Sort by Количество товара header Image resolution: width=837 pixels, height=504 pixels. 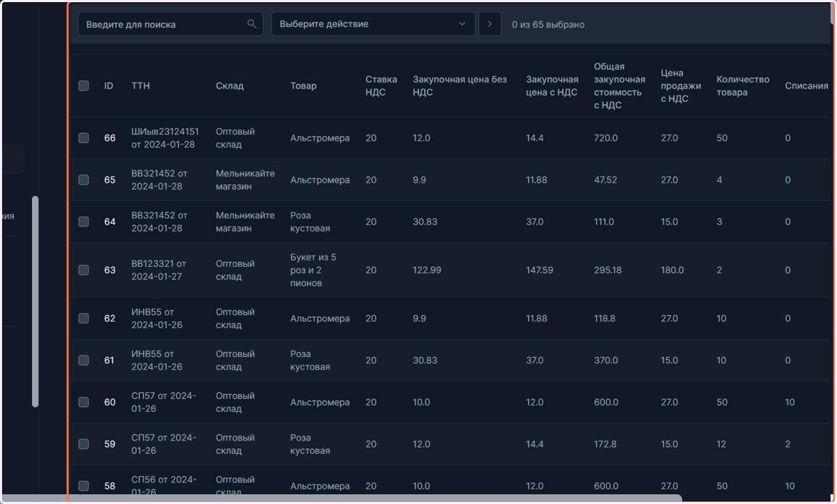pyautogui.click(x=743, y=86)
